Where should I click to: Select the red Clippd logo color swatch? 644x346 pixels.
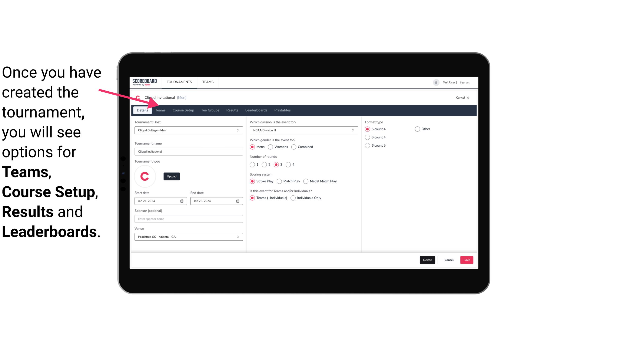(145, 176)
